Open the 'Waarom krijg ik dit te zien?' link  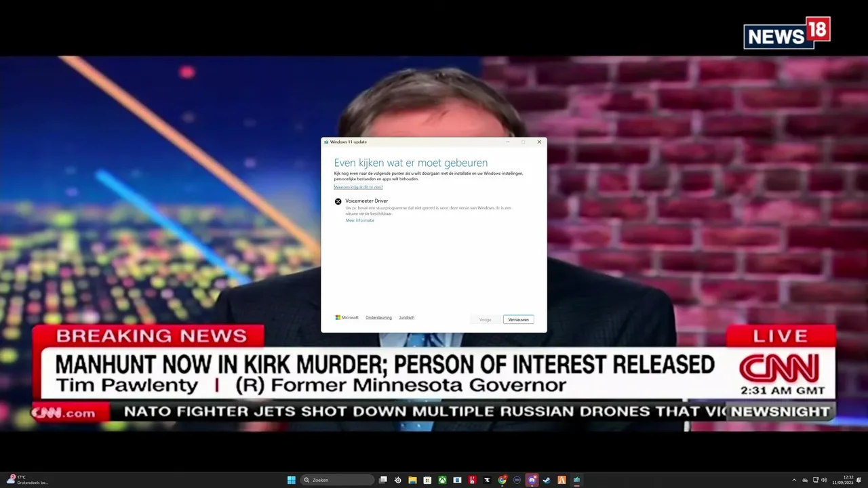[x=358, y=187]
